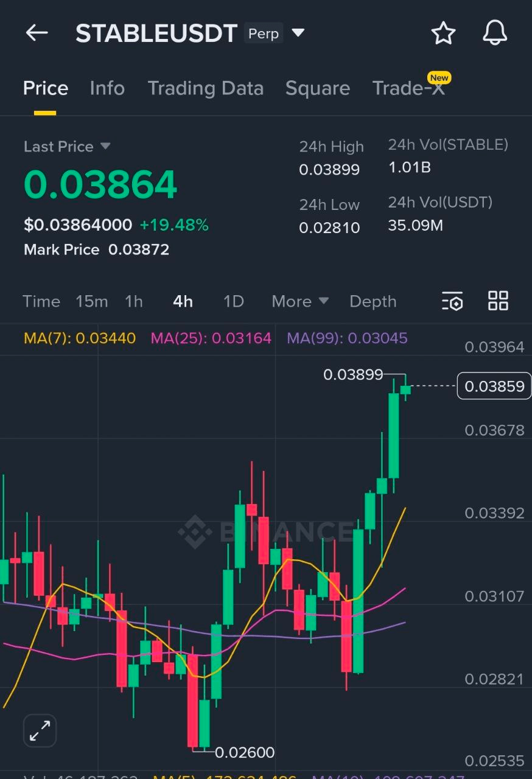Expand chart to fullscreen mode
The image size is (532, 779).
tap(39, 730)
